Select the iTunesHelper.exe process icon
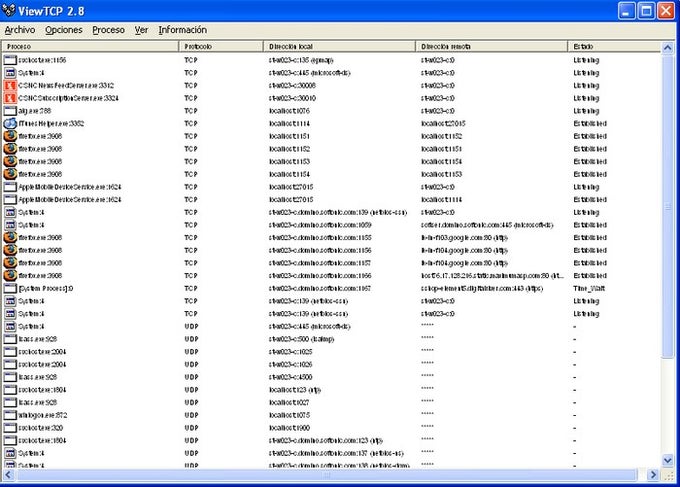Screen dimensions: 680x487 click(x=10, y=124)
